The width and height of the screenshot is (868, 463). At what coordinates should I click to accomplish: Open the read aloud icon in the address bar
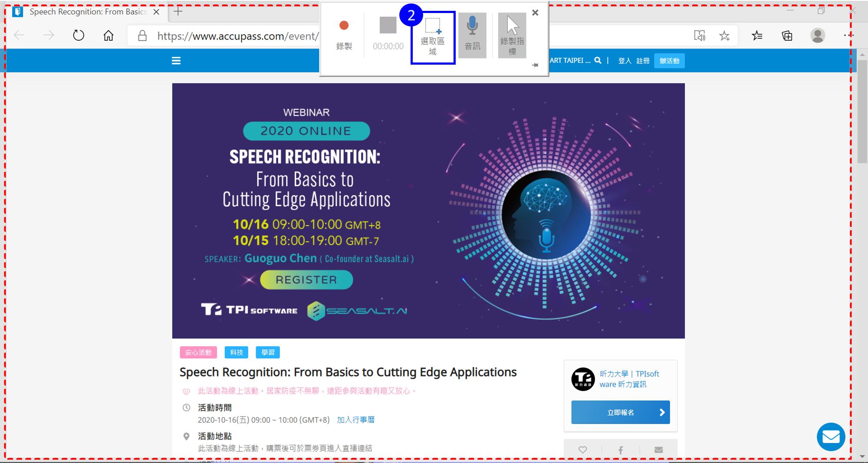click(x=700, y=36)
